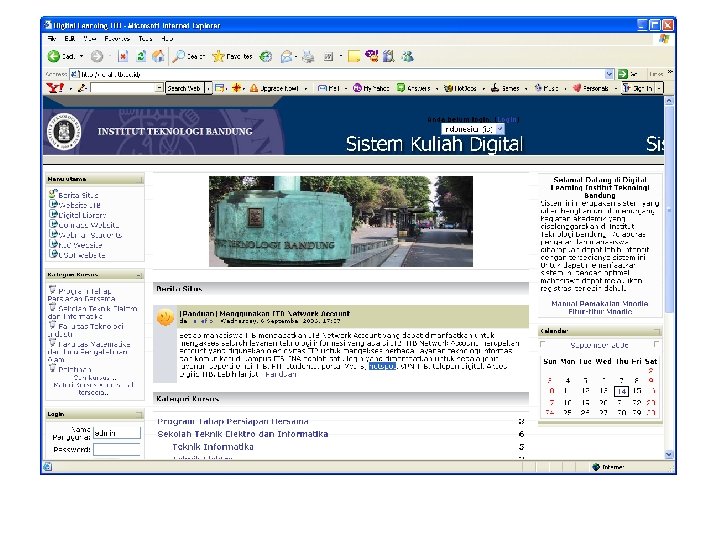Click the Edit document toolbar icon
Screen dimensions: 720x540
(x=329, y=57)
